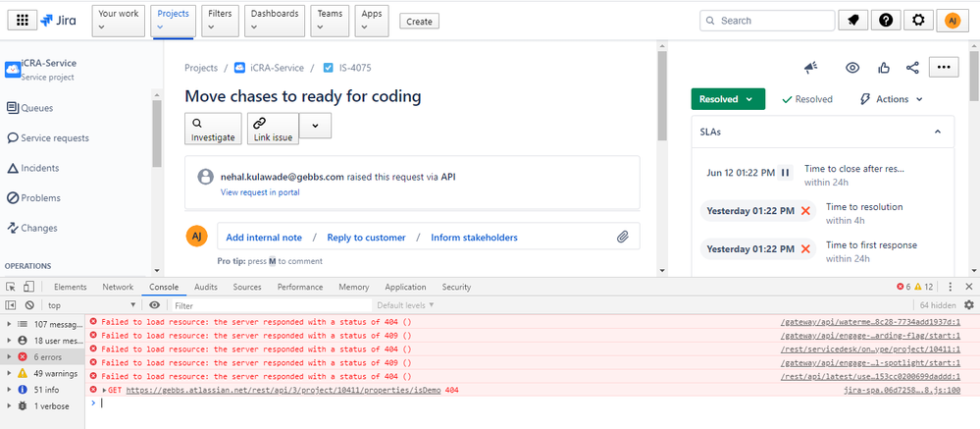Expand the GET request error entry

[104, 390]
